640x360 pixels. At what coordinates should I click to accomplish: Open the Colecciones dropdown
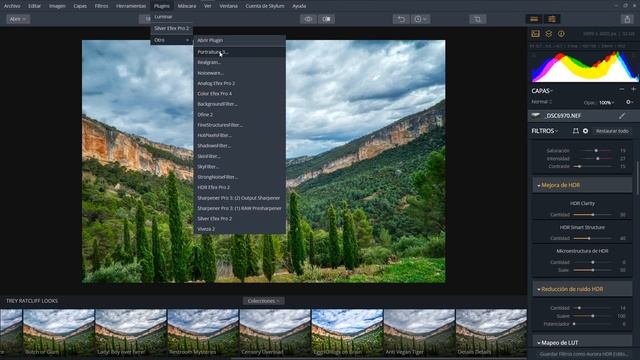click(x=263, y=301)
